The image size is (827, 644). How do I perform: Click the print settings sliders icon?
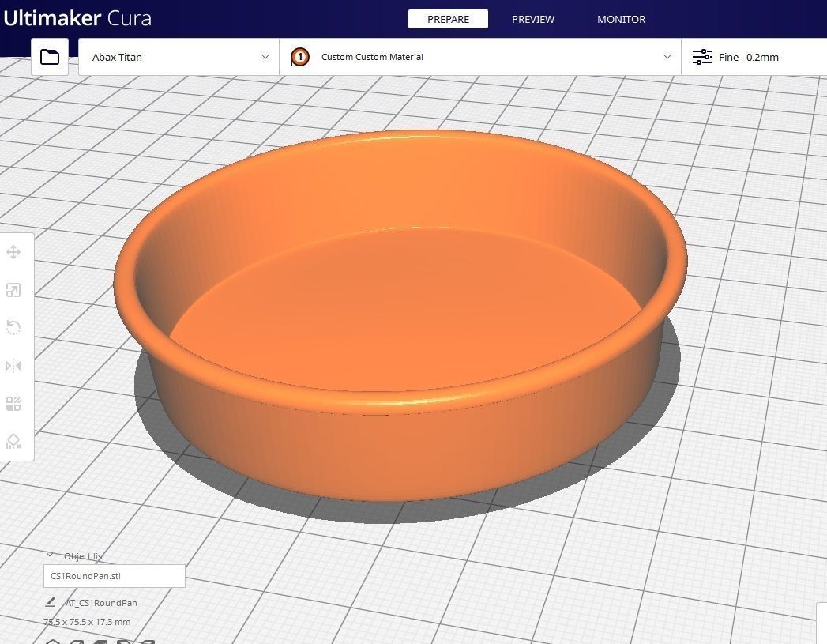(701, 57)
